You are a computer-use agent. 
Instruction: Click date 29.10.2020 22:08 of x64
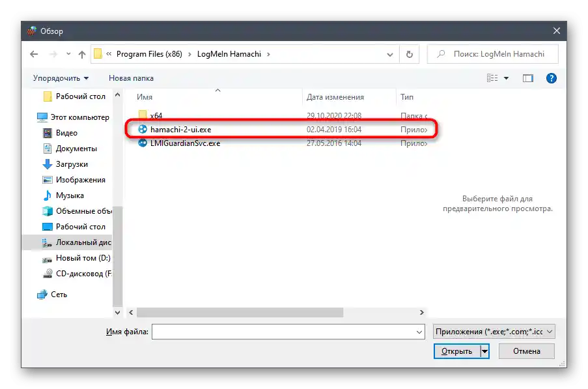tap(334, 115)
